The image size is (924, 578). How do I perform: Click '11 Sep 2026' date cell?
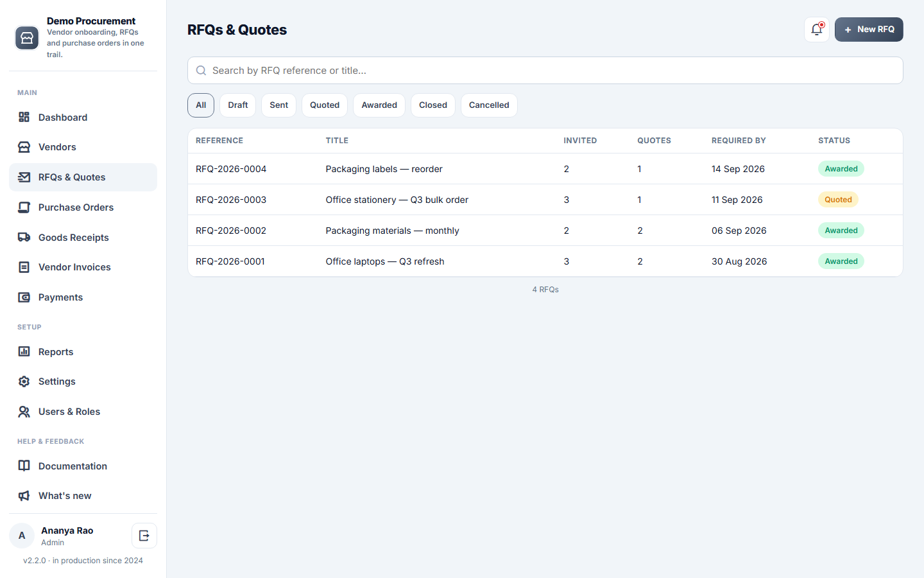point(737,200)
